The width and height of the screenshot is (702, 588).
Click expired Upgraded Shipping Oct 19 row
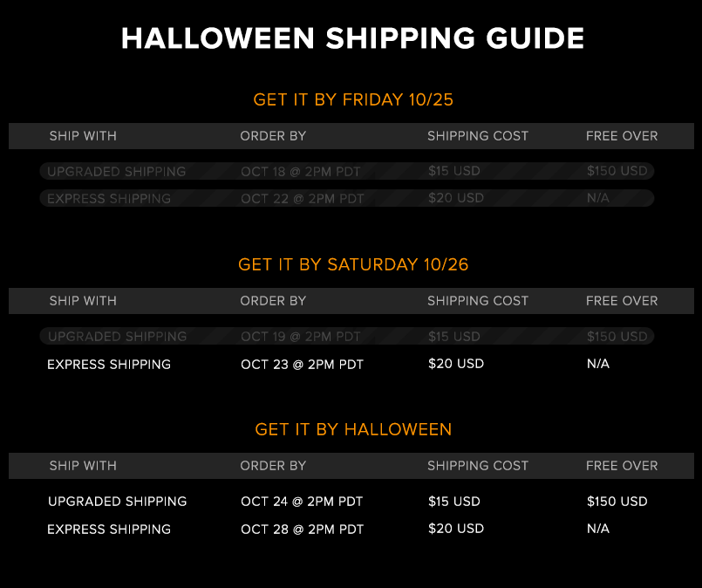[347, 336]
